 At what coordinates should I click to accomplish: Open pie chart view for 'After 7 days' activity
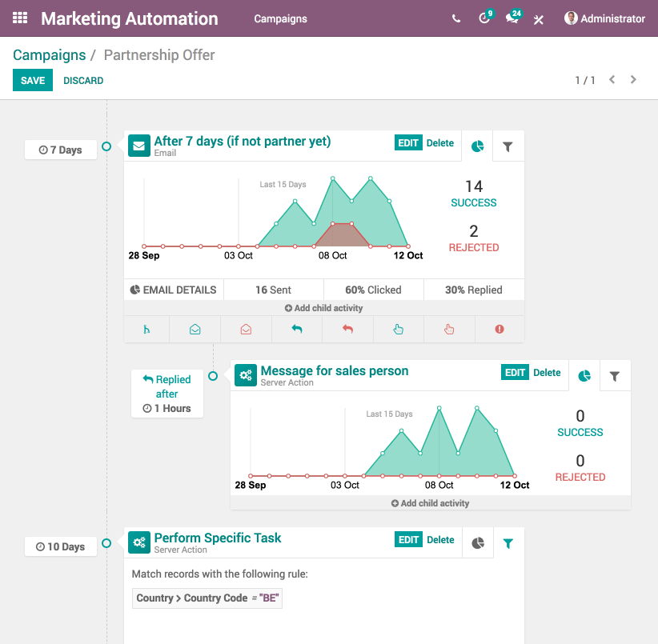[x=478, y=146]
